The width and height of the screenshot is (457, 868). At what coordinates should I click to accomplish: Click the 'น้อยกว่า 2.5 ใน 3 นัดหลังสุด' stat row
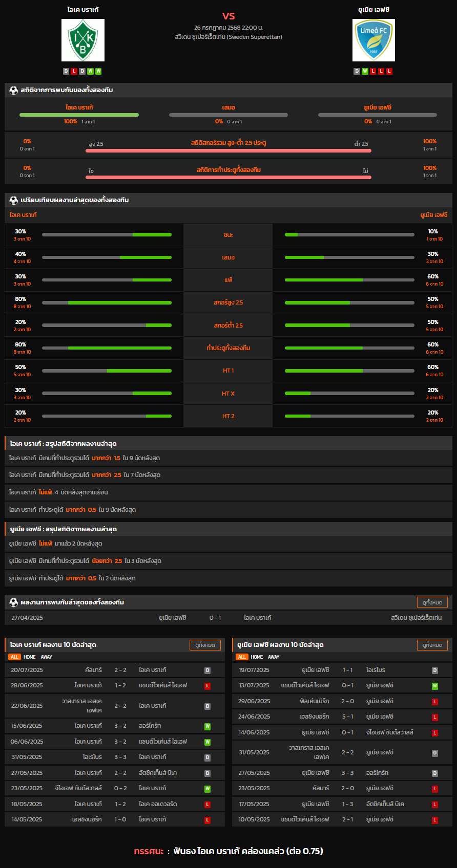228,561
